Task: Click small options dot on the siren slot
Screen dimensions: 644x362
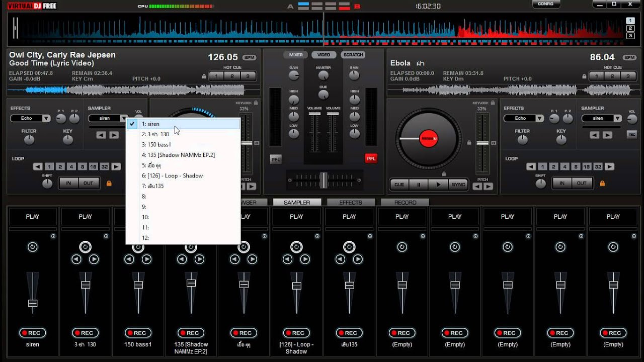Action: [x=53, y=236]
